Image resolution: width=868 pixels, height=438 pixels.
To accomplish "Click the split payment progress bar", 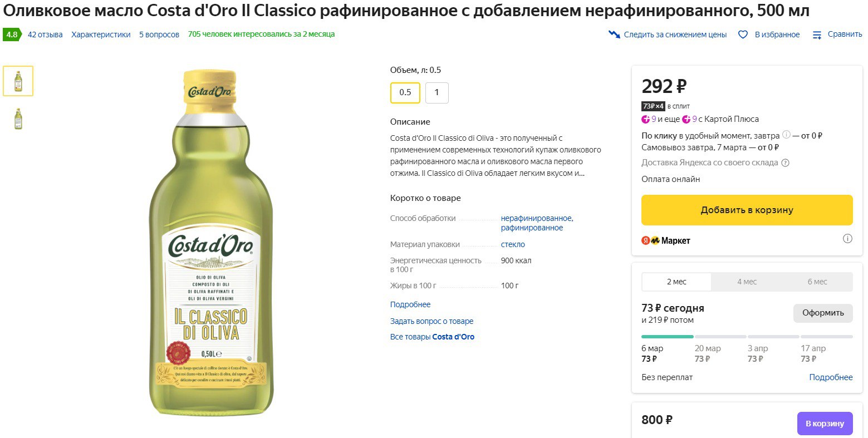I will pyautogui.click(x=747, y=337).
